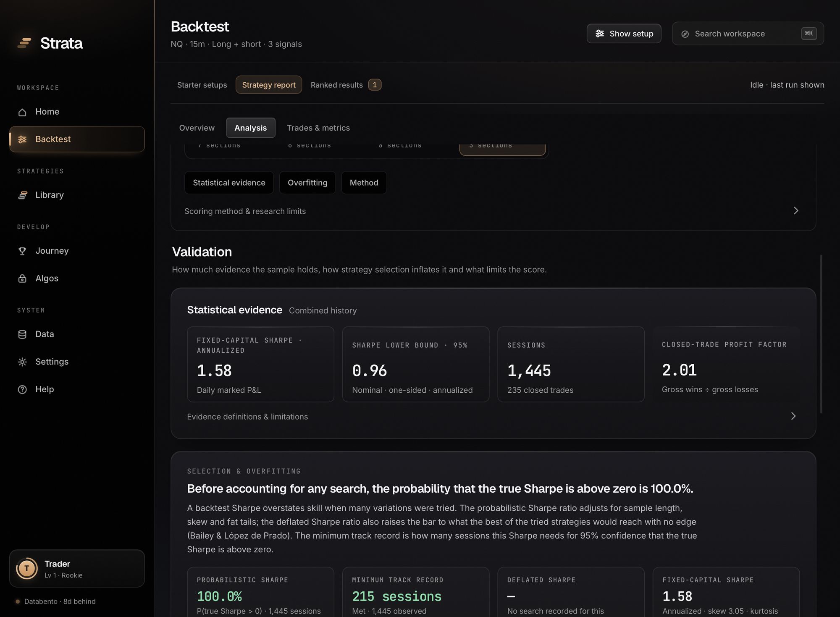This screenshot has height=617, width=840.
Task: Click the Algos lock icon
Action: pyautogui.click(x=22, y=278)
